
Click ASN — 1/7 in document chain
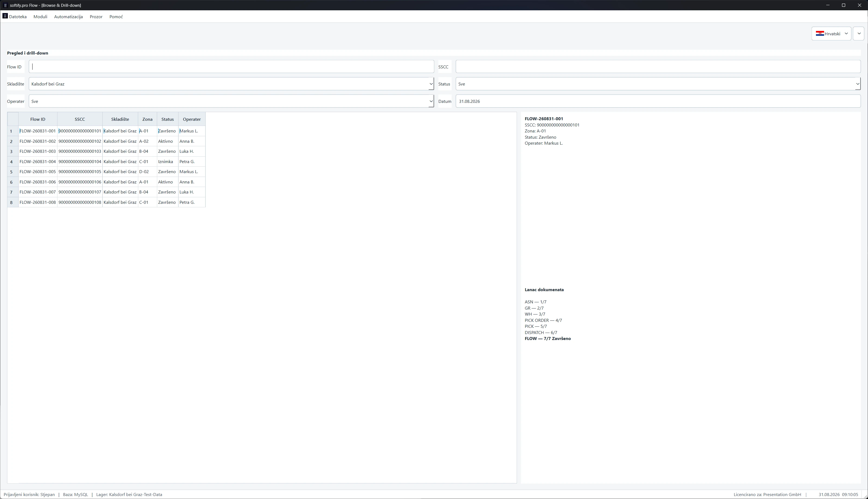pos(535,302)
